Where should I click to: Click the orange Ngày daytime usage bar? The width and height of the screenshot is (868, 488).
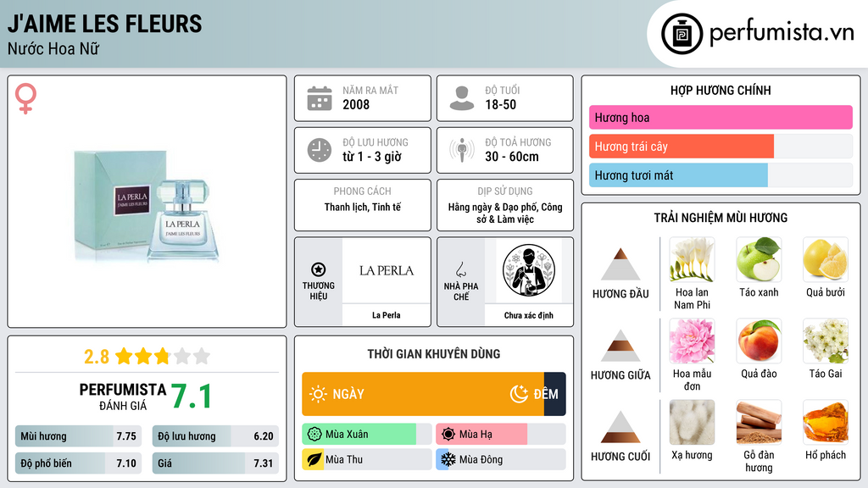(423, 394)
